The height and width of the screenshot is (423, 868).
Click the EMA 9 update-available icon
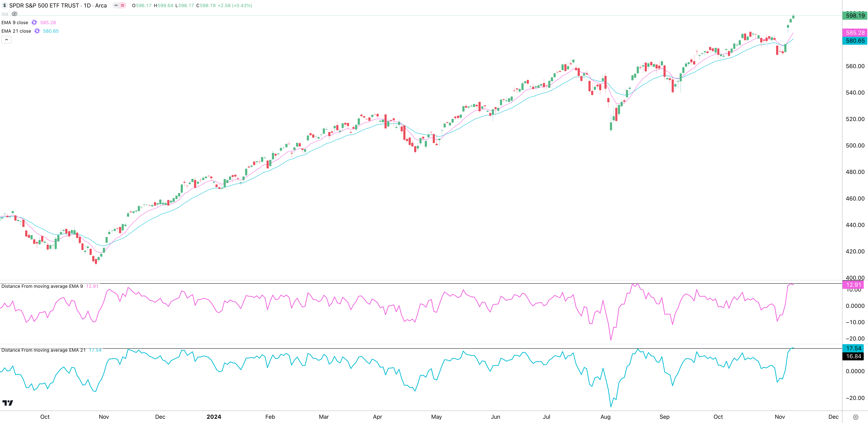pyautogui.click(x=34, y=22)
